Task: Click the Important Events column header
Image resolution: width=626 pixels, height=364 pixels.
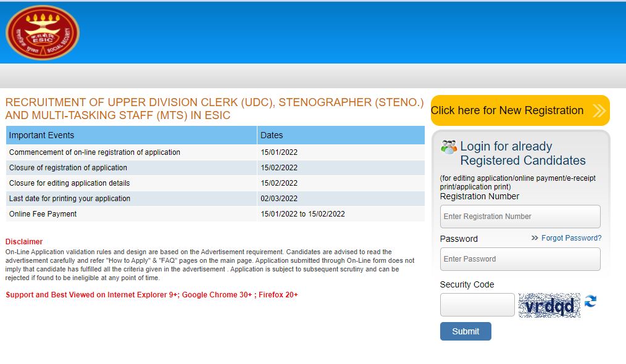Action: (131, 135)
